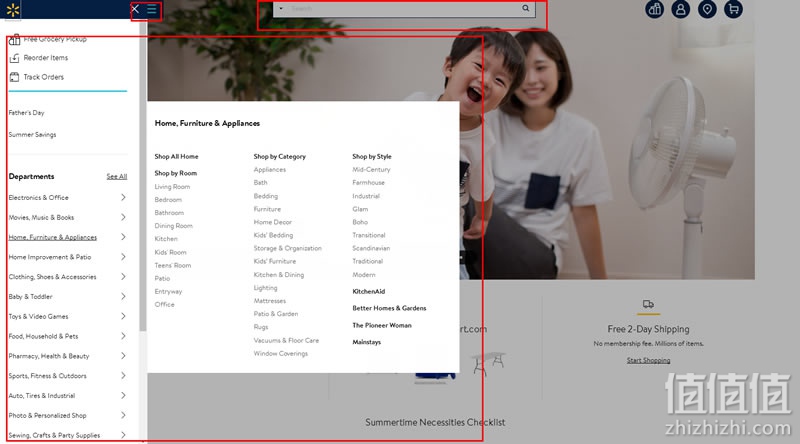Expand Home, Furniture & Appliances chevron
This screenshot has height=444, width=800.
tap(123, 237)
